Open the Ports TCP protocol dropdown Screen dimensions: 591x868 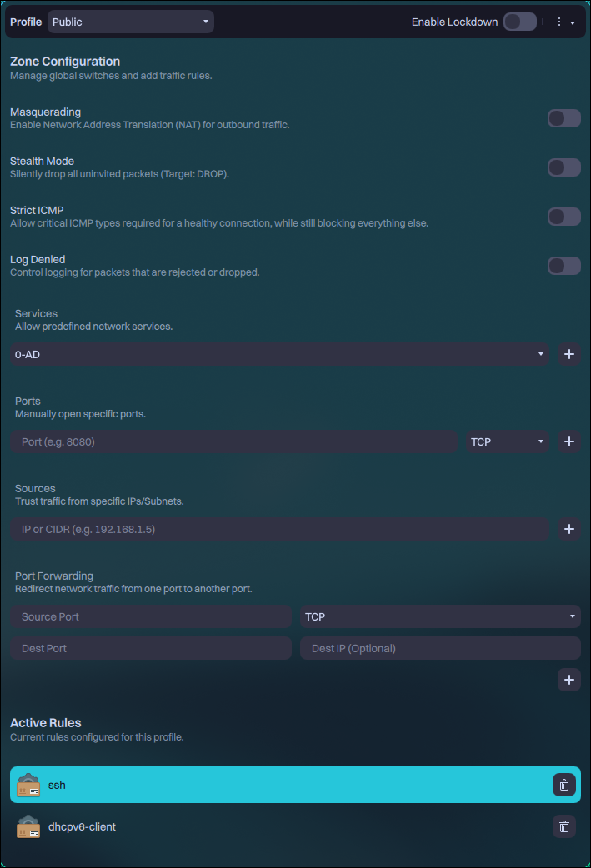pos(507,441)
